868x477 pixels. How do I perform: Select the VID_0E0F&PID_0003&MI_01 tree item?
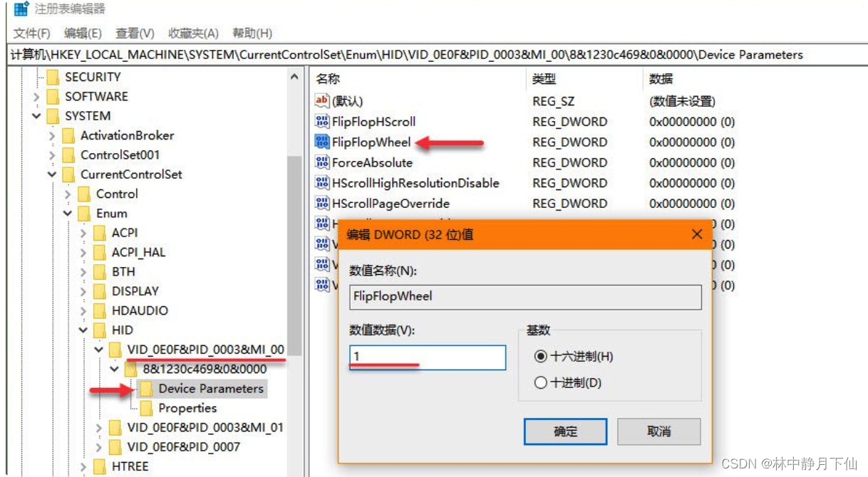[x=205, y=427]
